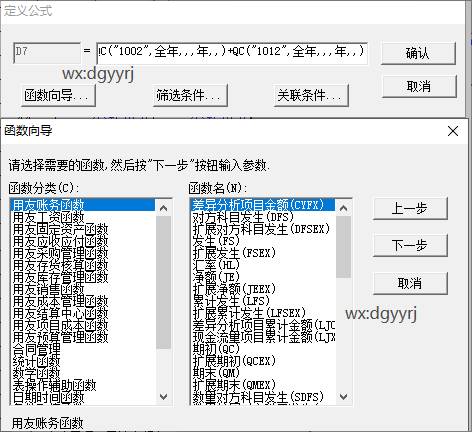Select 用友账务函数 category
This screenshot has width=472, height=432.
(x=83, y=205)
